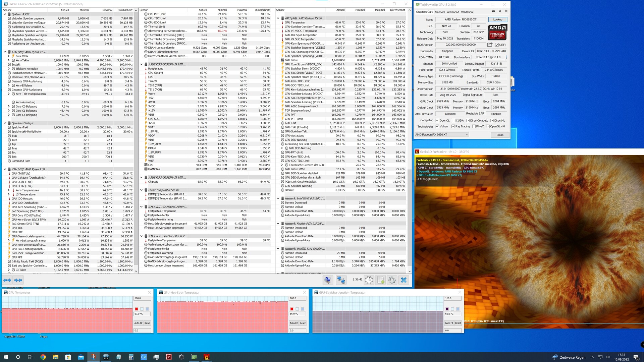Open Mail app from the taskbar
Image resolution: width=644 pixels, height=362 pixels.
pyautogui.click(x=80, y=357)
